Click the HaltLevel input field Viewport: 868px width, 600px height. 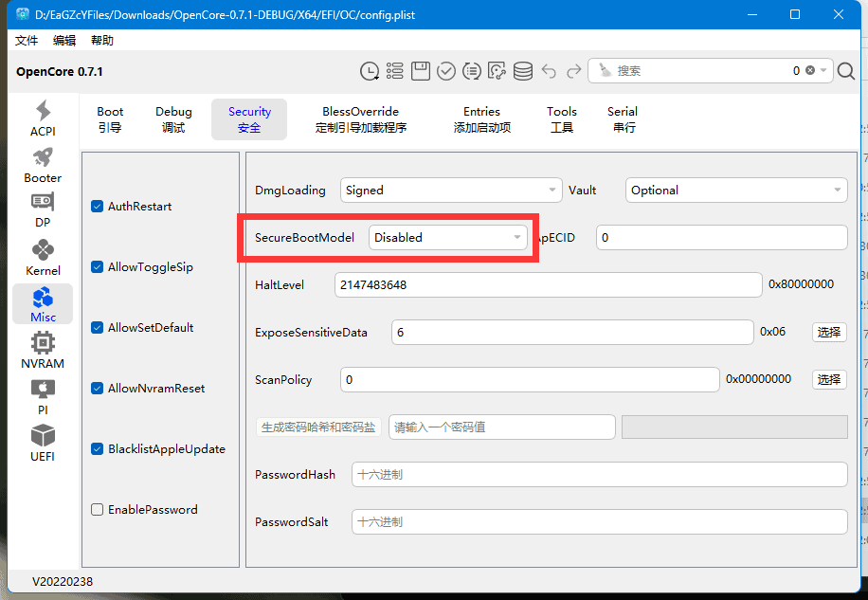coord(548,285)
